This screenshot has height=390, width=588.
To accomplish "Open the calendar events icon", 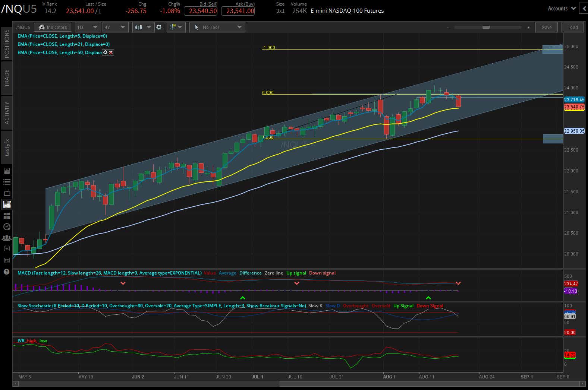I will (x=7, y=248).
